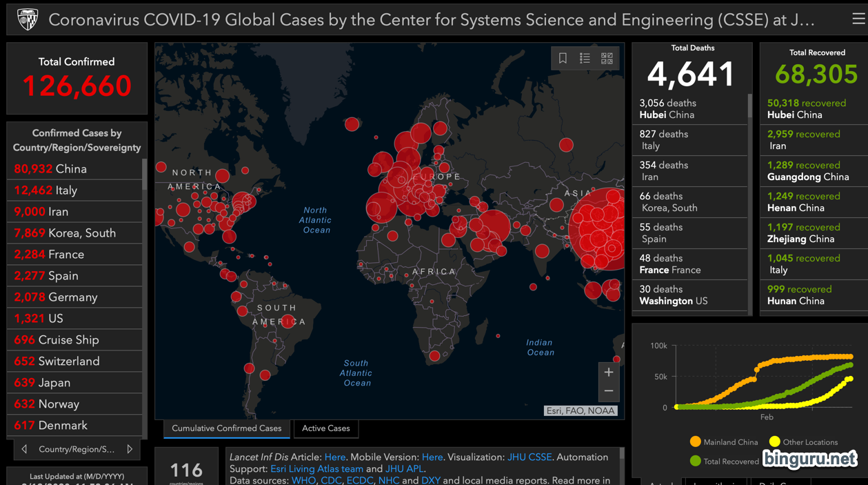Open Esri Living Atlas team link
The height and width of the screenshot is (485, 868).
pyautogui.click(x=316, y=468)
